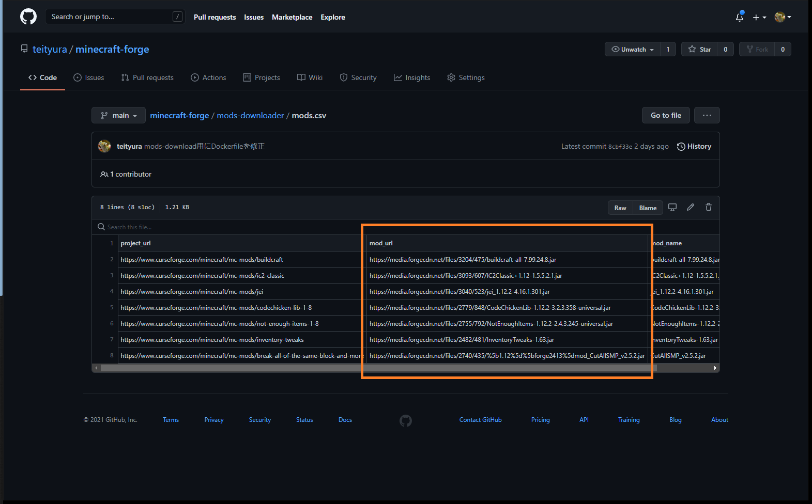The height and width of the screenshot is (504, 812).
Task: Edit this file with pencil icon
Action: (x=691, y=207)
